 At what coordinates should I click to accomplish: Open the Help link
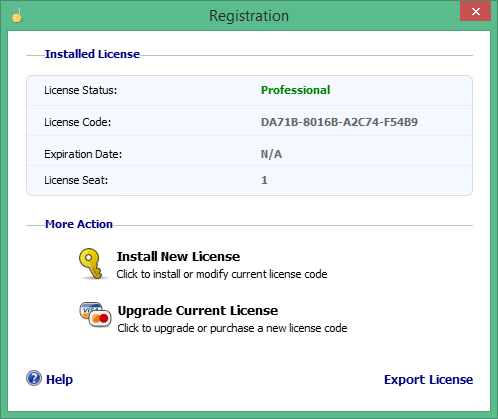click(59, 379)
